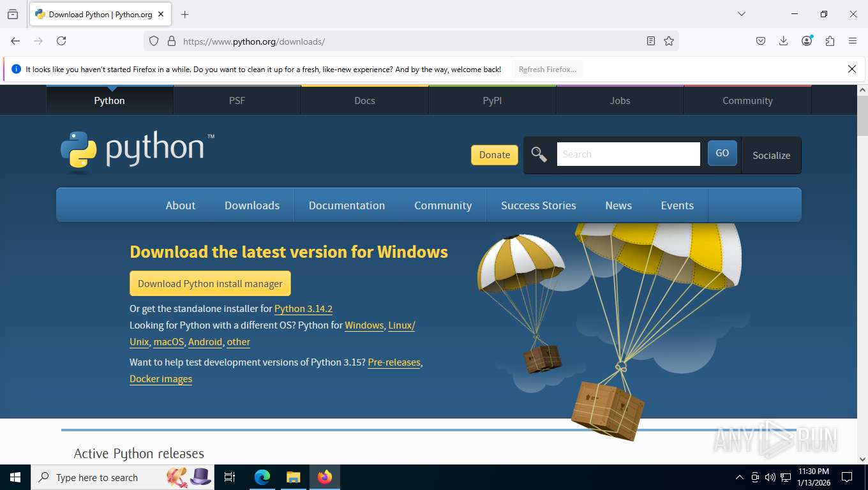Bookmark this page with the star

tap(669, 41)
